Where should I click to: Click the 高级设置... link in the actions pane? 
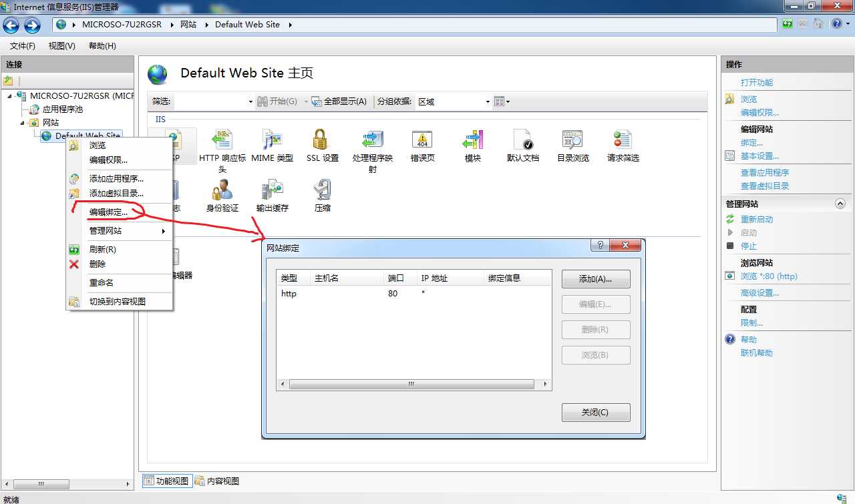[759, 293]
